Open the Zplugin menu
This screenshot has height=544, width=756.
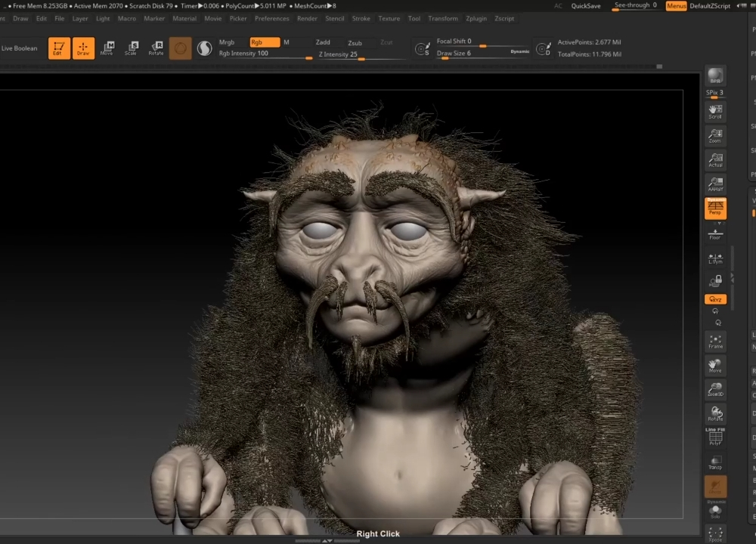[x=476, y=18]
